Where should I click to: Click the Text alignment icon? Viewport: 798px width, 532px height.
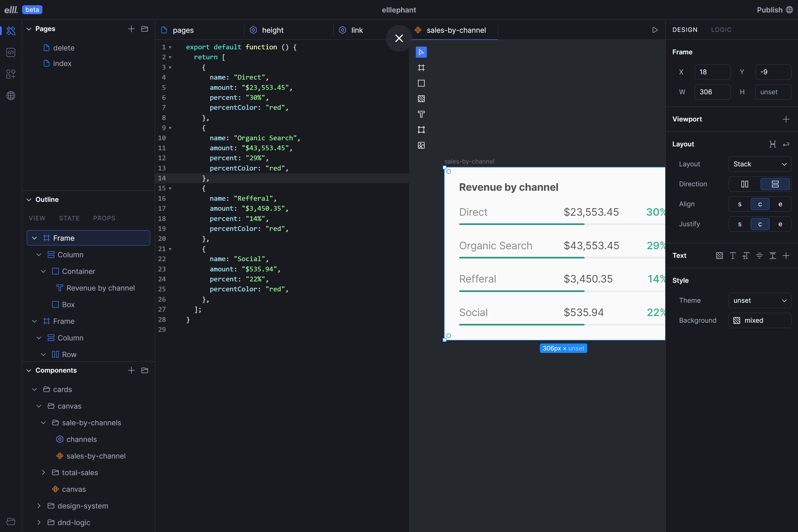759,256
